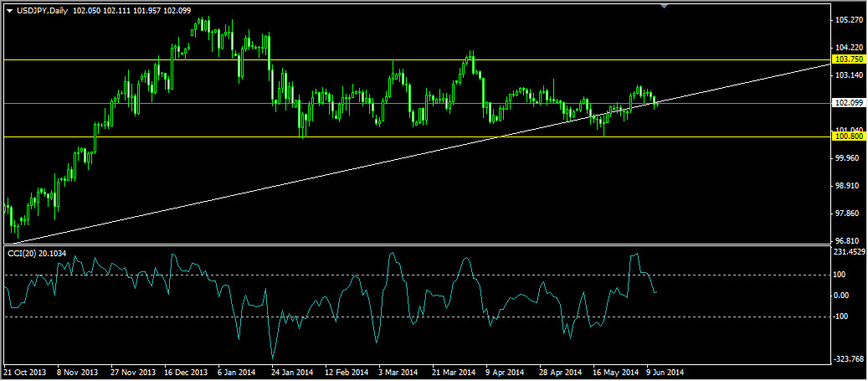
Task: Click the grey chart shift triangle marker
Action: pyautogui.click(x=665, y=6)
